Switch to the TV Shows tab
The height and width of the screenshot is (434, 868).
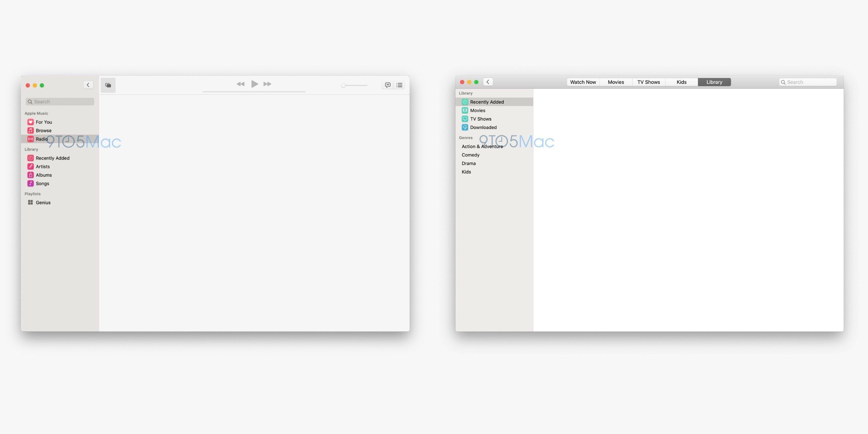(648, 82)
